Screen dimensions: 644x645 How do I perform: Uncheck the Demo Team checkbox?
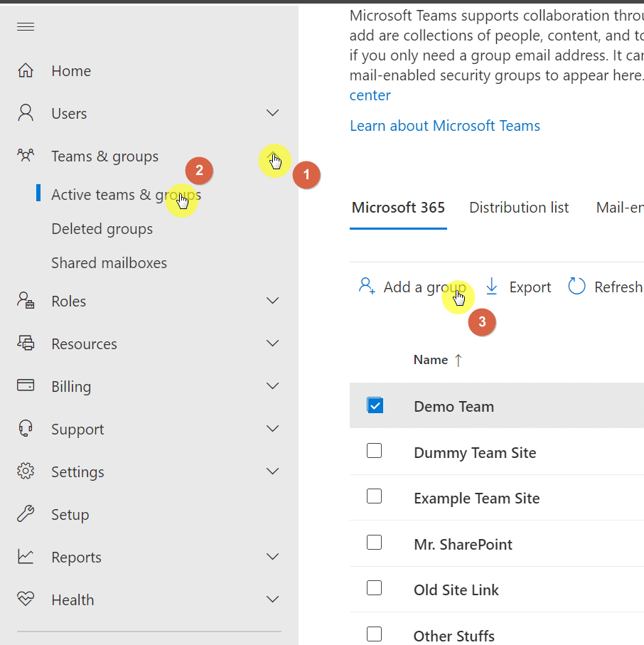tap(375, 405)
